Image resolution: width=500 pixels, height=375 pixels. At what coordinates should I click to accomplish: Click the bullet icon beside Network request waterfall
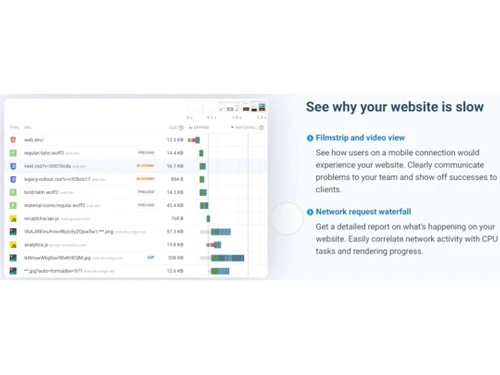[x=310, y=212]
